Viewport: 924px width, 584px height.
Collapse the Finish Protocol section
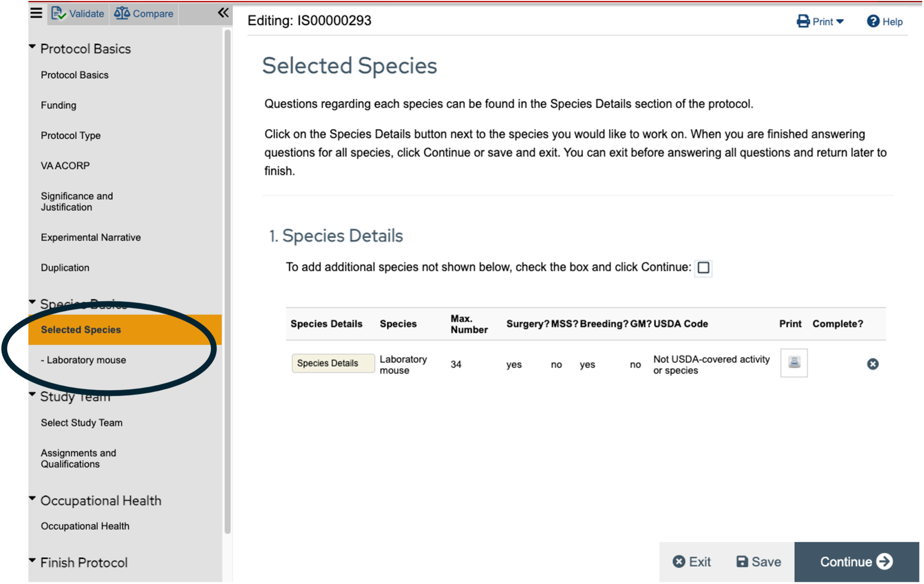pos(32,561)
